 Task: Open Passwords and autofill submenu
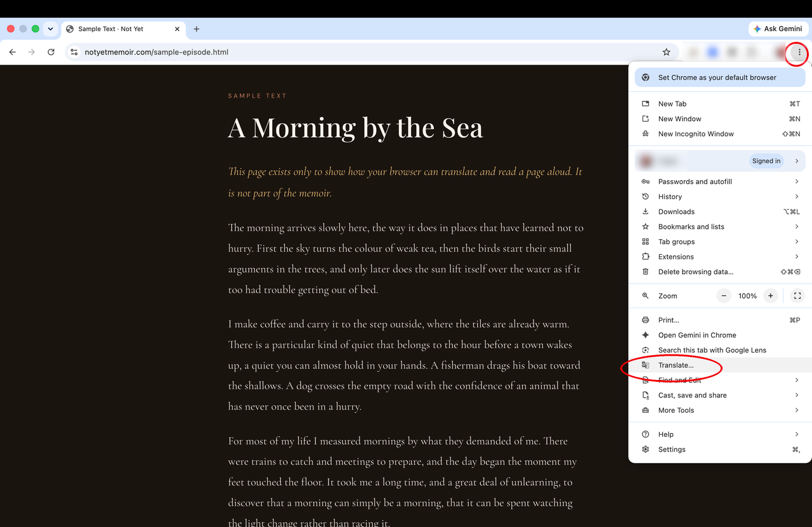click(x=720, y=181)
